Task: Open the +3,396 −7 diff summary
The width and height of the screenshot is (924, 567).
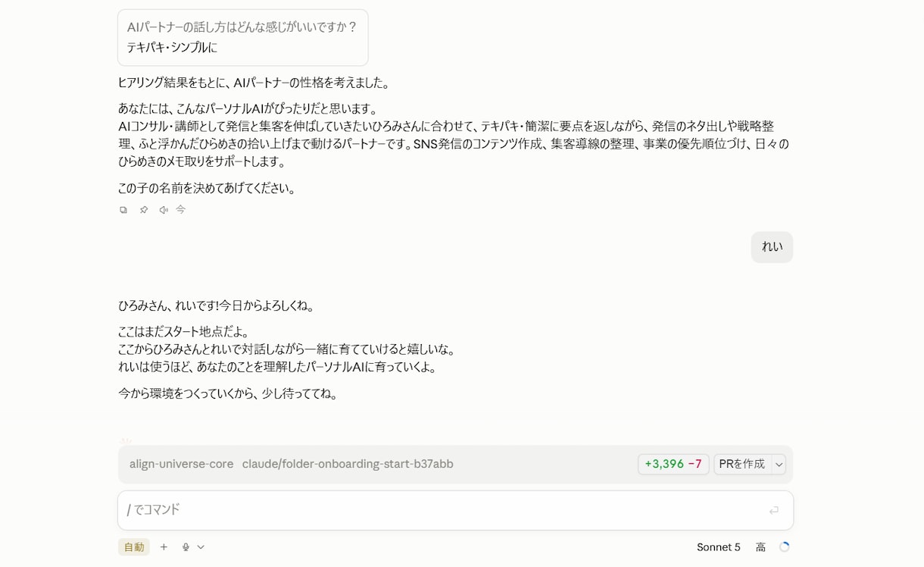Action: 673,464
